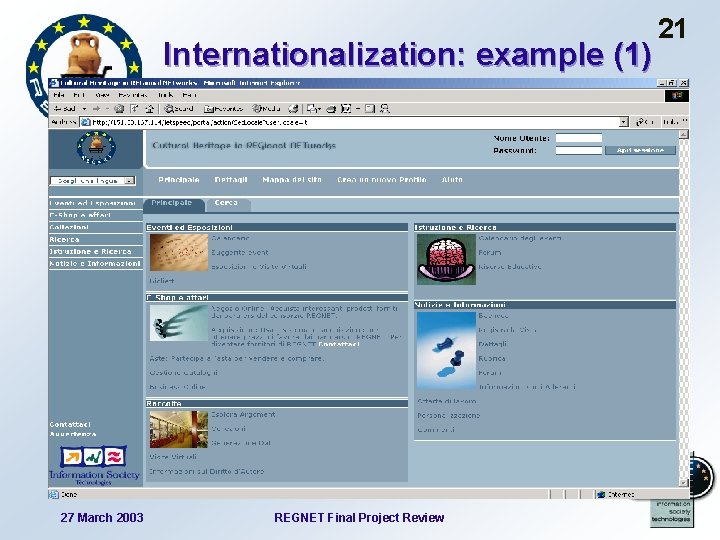Select Notizie e Informazioni in left sidebar
720x540 pixels.
pos(96,264)
